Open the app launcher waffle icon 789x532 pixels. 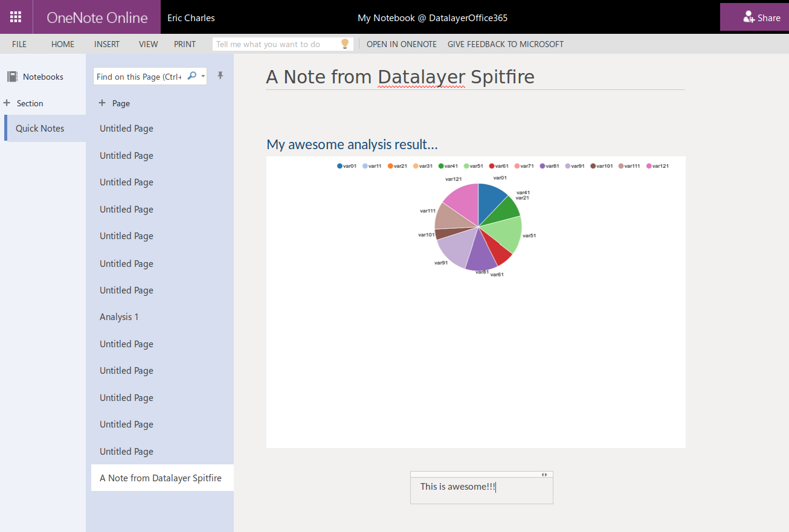(16, 17)
